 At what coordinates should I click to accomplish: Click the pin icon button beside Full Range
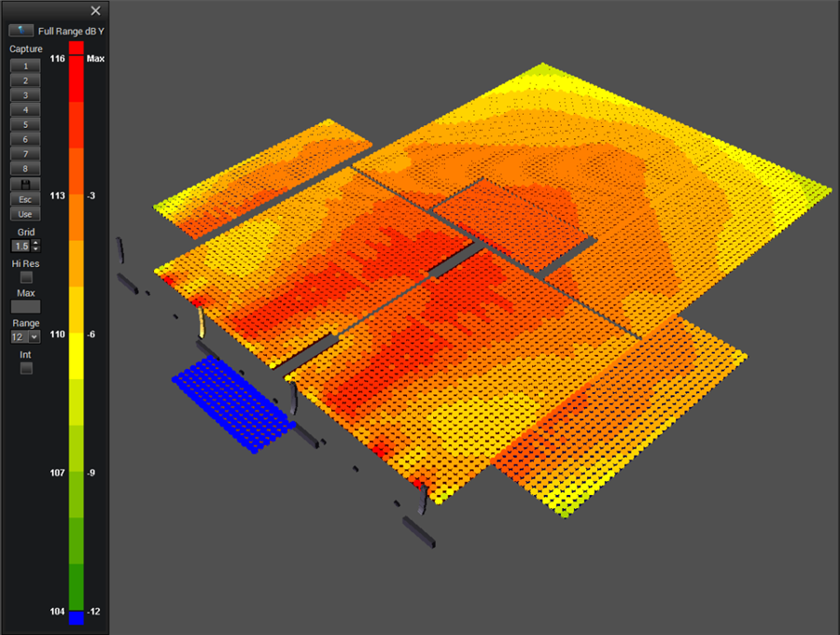[21, 31]
